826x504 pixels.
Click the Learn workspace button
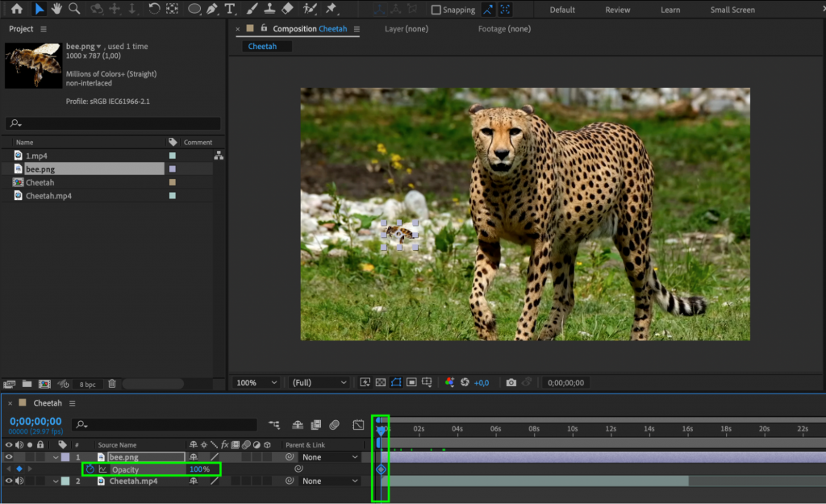click(670, 9)
